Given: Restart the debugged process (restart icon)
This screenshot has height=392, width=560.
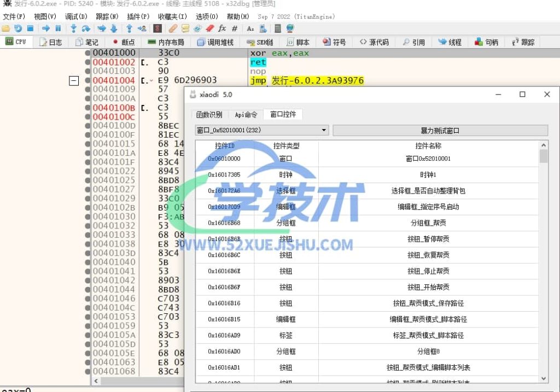Looking at the screenshot, I should point(19,28).
